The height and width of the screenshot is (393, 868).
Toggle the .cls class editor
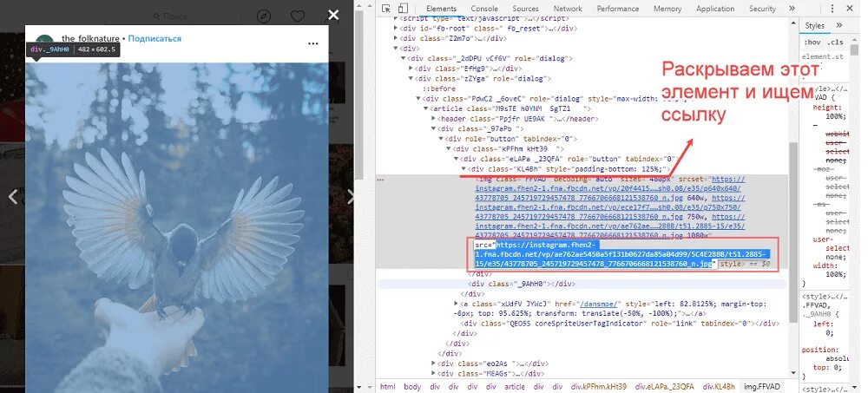tap(835, 42)
